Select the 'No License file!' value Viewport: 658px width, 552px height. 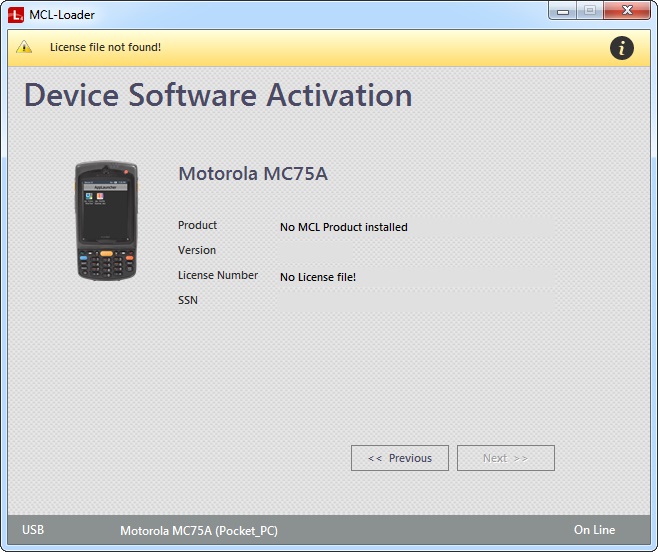point(318,277)
